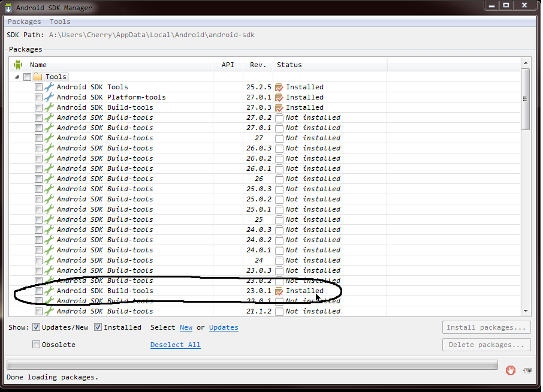Select checkbox for Build-tools rev 21.1.2

38,311
